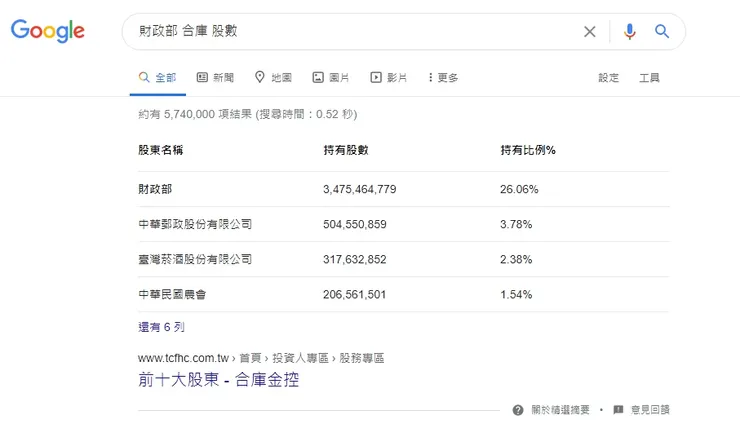Click the value 504,550,859
The image size is (740, 445).
click(354, 224)
